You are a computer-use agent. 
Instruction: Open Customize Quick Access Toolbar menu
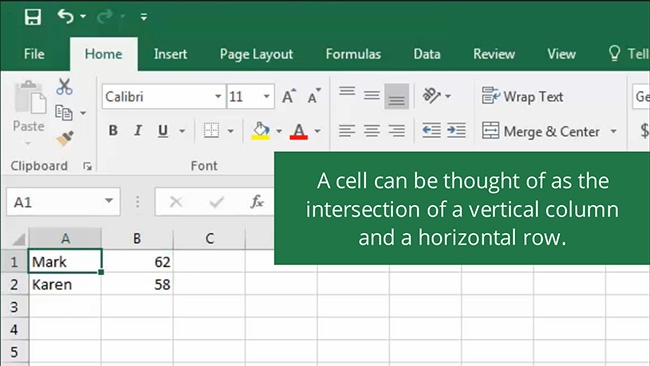point(144,17)
